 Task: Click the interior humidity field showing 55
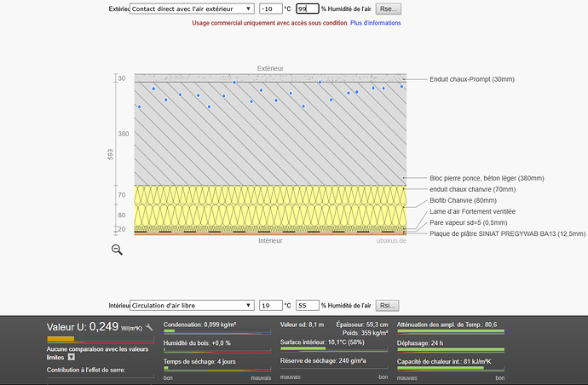[x=308, y=306]
